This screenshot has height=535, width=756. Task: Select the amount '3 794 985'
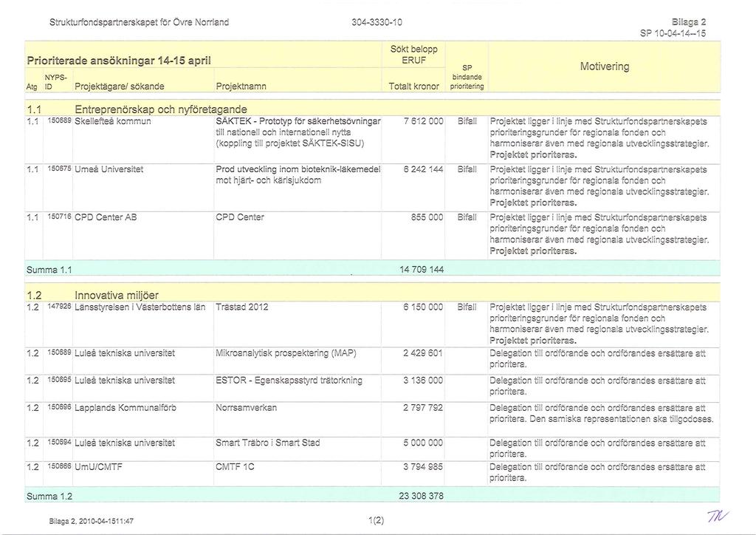(x=423, y=468)
